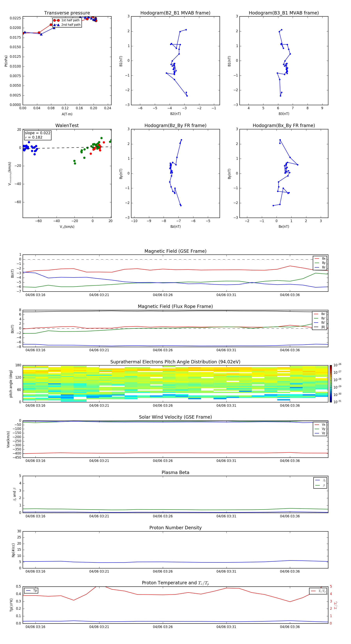Click the red "Te/Tp" right axis label
This screenshot has width=351, height=644.
(x=336, y=605)
